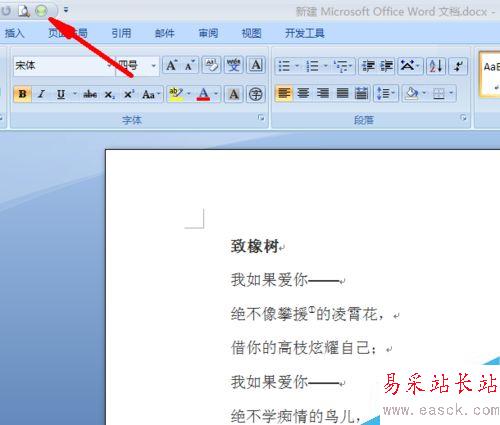Image resolution: width=500 pixels, height=425 pixels.
Task: Expand Borders dropdown arrow
Action: [451, 93]
